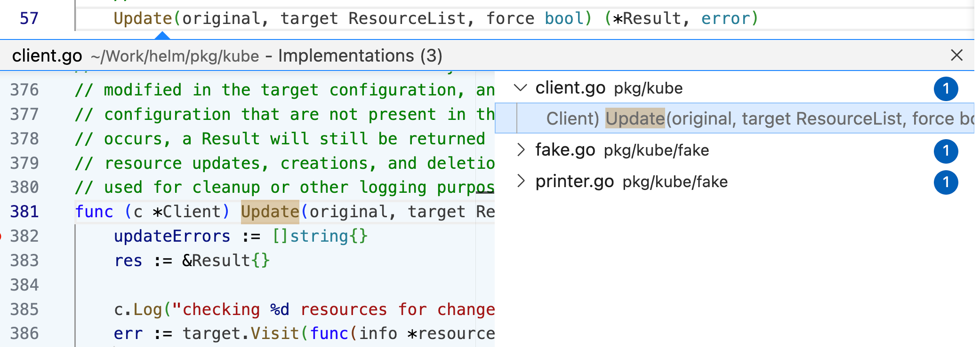Click line number 57 in the gutter

(29, 19)
